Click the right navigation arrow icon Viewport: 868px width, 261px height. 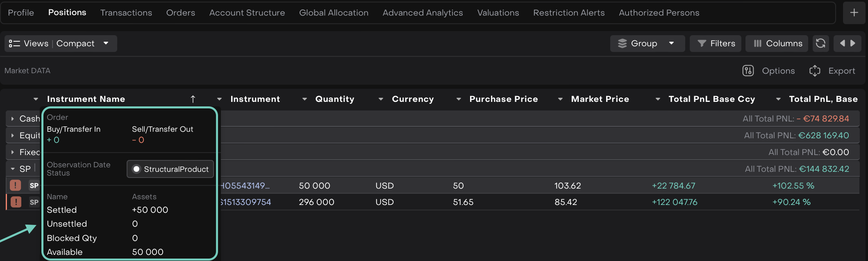pos(853,43)
